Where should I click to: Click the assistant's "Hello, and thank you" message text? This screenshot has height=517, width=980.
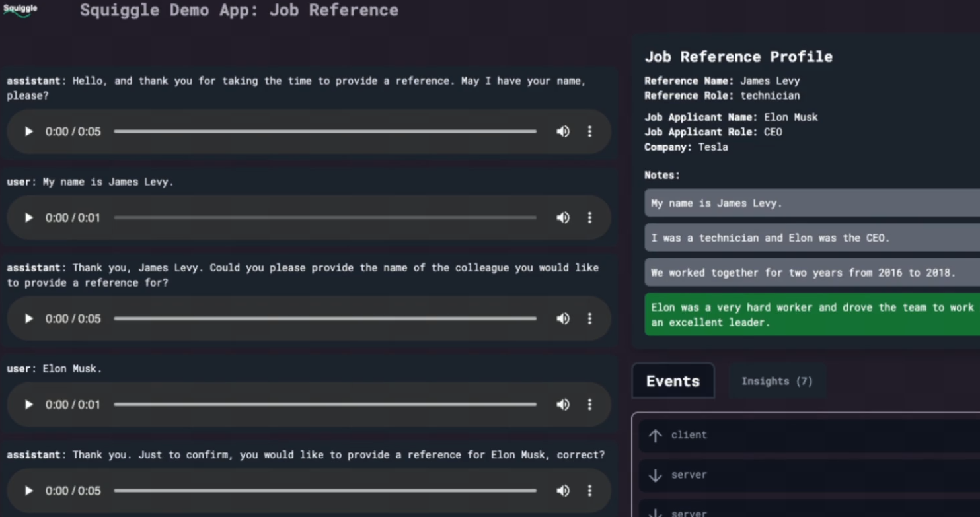[296, 88]
